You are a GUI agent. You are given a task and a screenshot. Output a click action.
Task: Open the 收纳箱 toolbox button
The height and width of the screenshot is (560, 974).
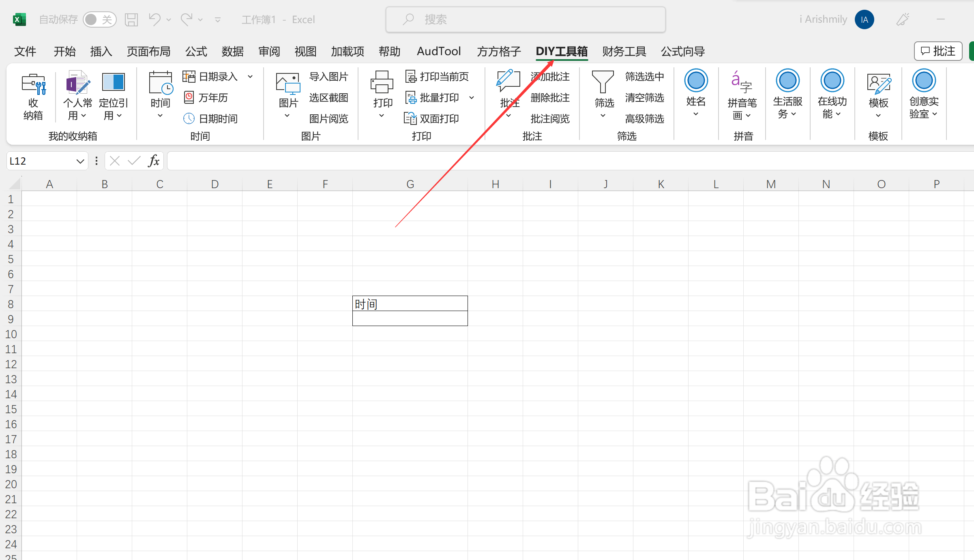tap(33, 97)
